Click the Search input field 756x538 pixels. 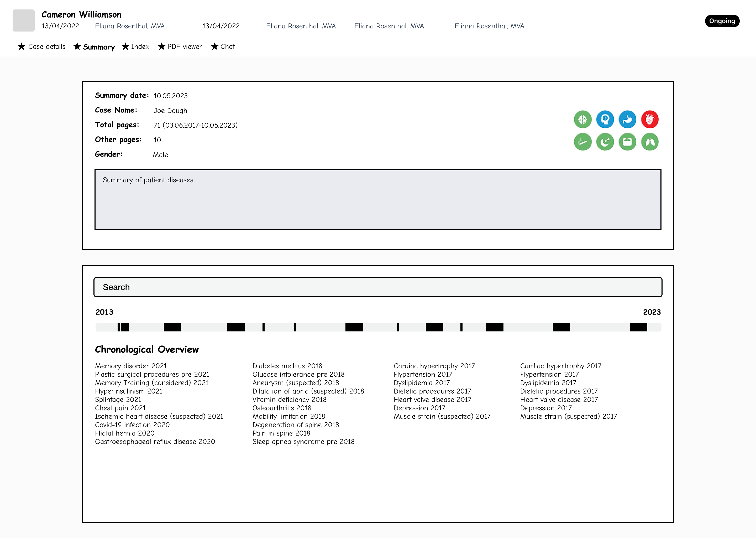coord(378,287)
